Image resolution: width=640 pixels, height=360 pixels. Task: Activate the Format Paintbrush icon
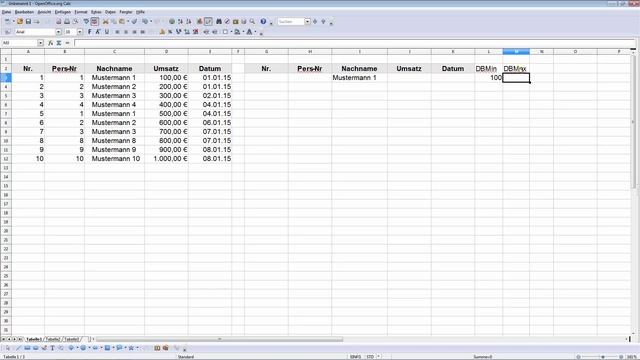click(x=134, y=21)
